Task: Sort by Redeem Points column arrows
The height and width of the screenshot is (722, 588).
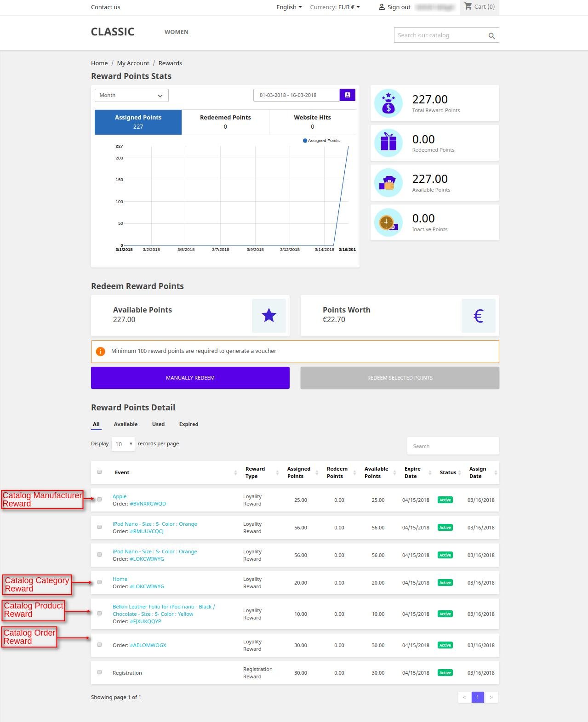Action: (x=354, y=473)
